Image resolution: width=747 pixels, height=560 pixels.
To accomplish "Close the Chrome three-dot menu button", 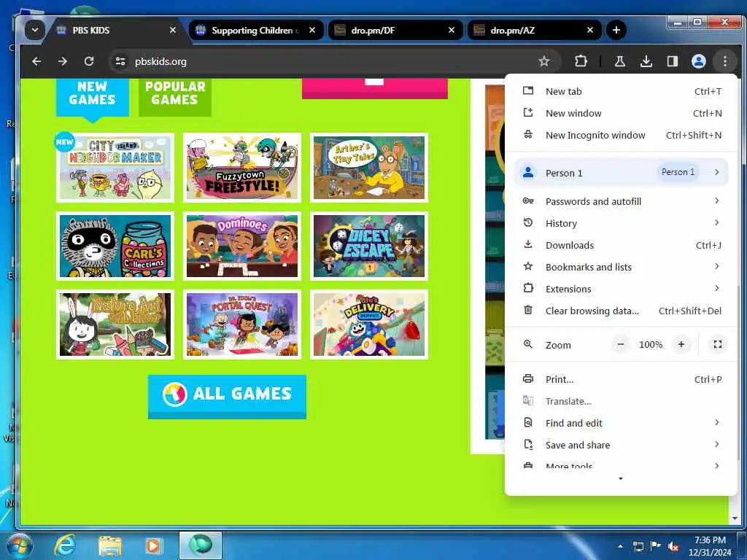I will click(724, 61).
